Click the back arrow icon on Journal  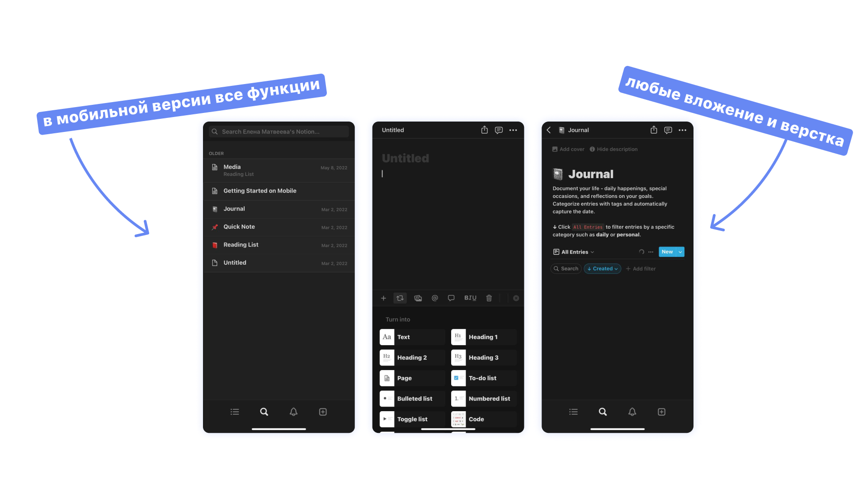click(x=549, y=130)
